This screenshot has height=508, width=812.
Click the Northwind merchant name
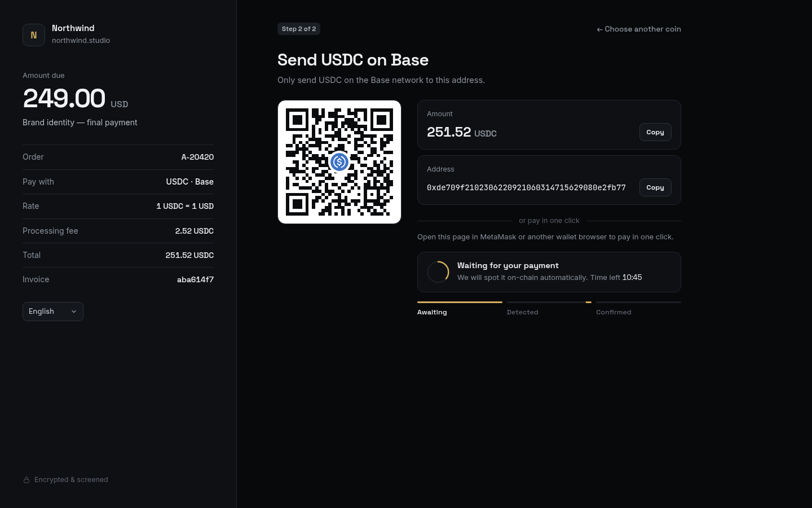(x=73, y=28)
